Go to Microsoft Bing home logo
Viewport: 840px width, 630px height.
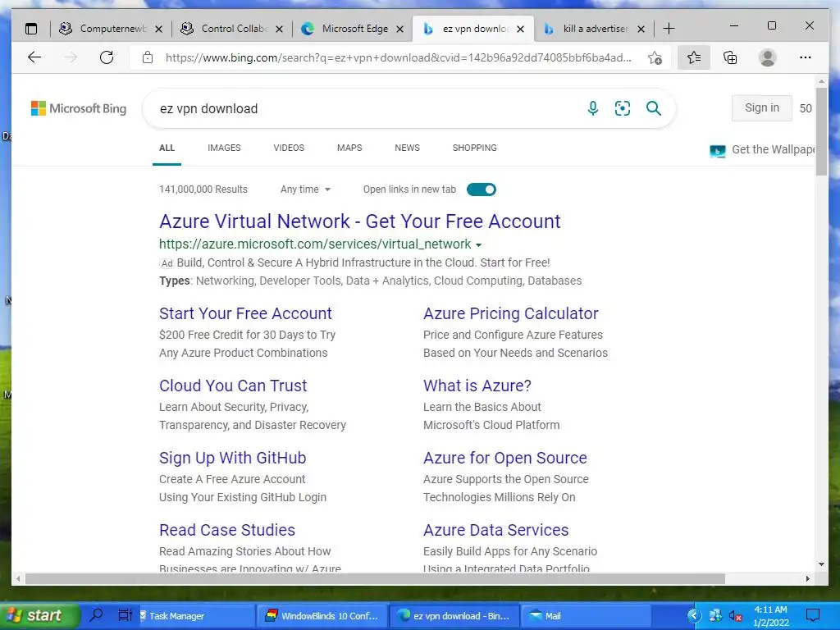[79, 108]
